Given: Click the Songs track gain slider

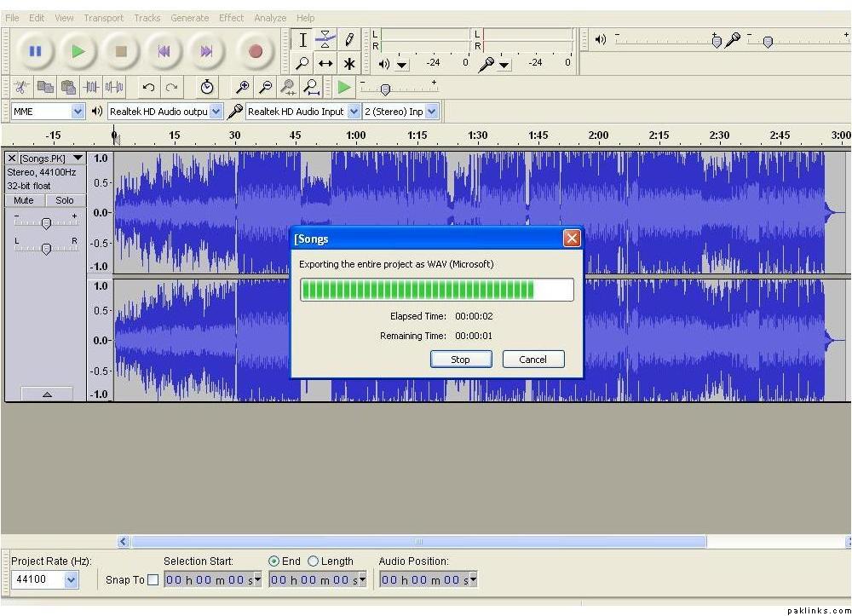Looking at the screenshot, I should pos(46,223).
